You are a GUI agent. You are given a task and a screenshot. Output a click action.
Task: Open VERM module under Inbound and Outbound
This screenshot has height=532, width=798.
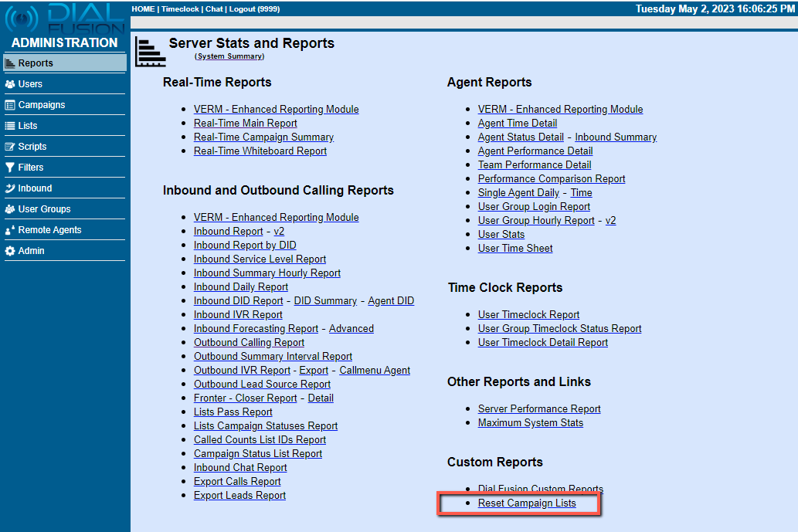(x=277, y=218)
